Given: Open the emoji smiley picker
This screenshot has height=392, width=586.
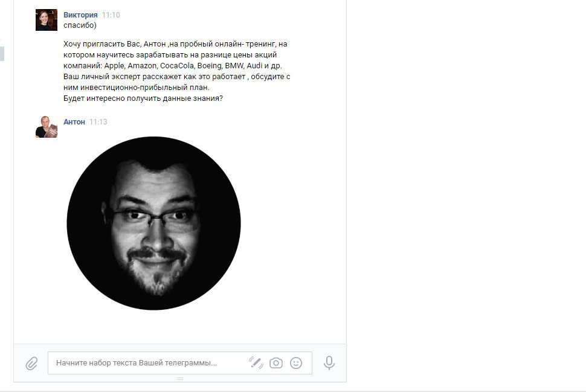Looking at the screenshot, I should [x=296, y=363].
